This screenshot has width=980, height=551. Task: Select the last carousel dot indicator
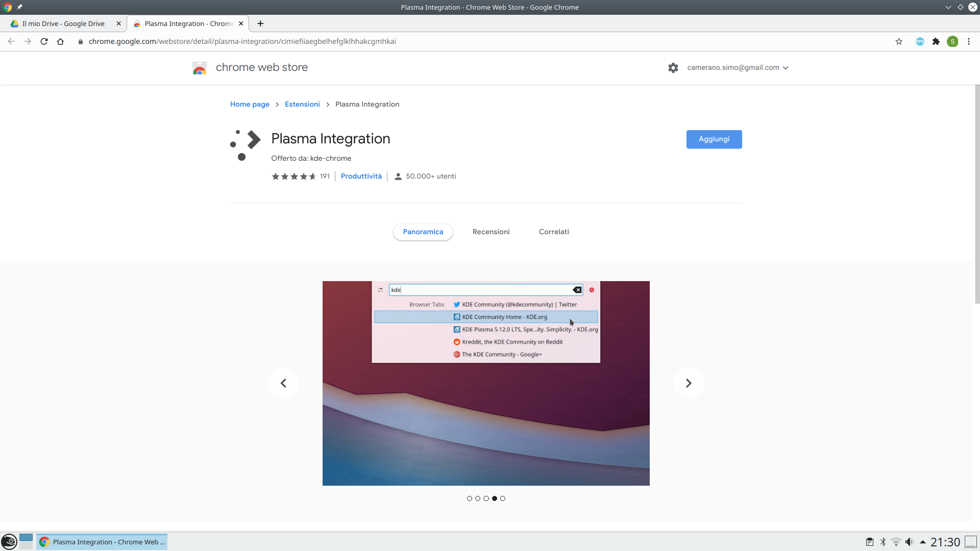click(503, 498)
